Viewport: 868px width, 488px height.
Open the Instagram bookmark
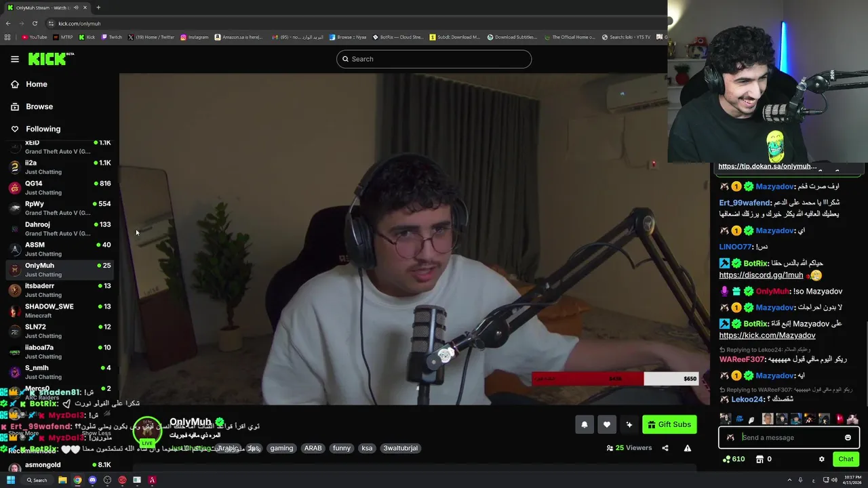pyautogui.click(x=195, y=37)
